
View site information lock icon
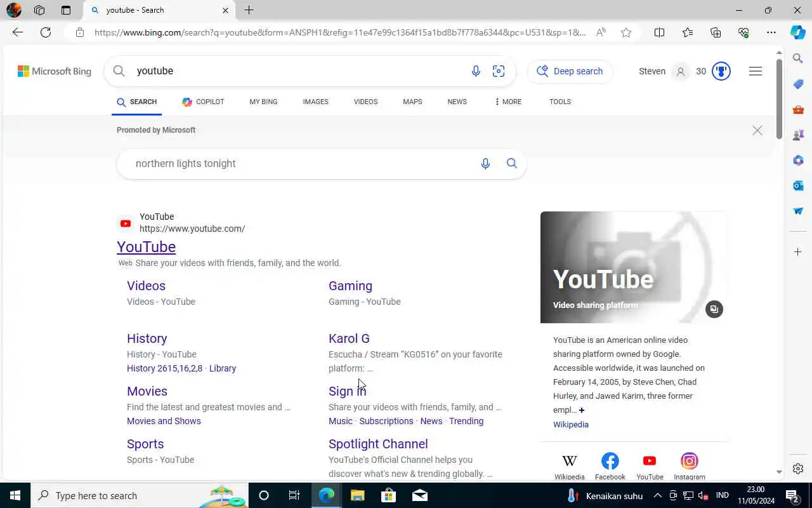[x=80, y=32]
